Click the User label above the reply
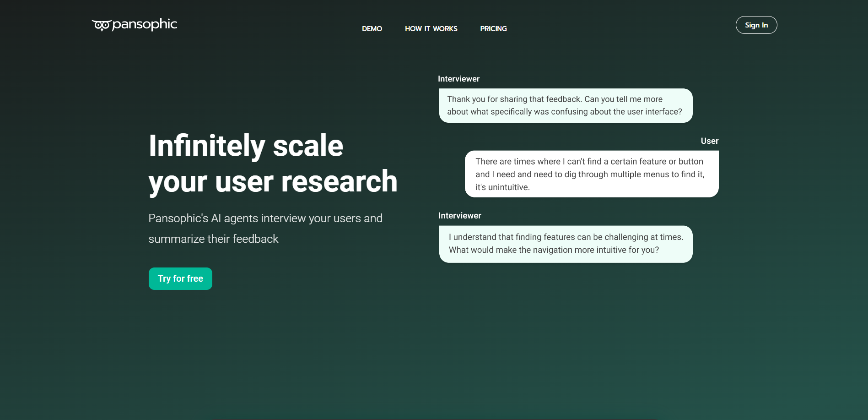868x420 pixels. point(709,141)
